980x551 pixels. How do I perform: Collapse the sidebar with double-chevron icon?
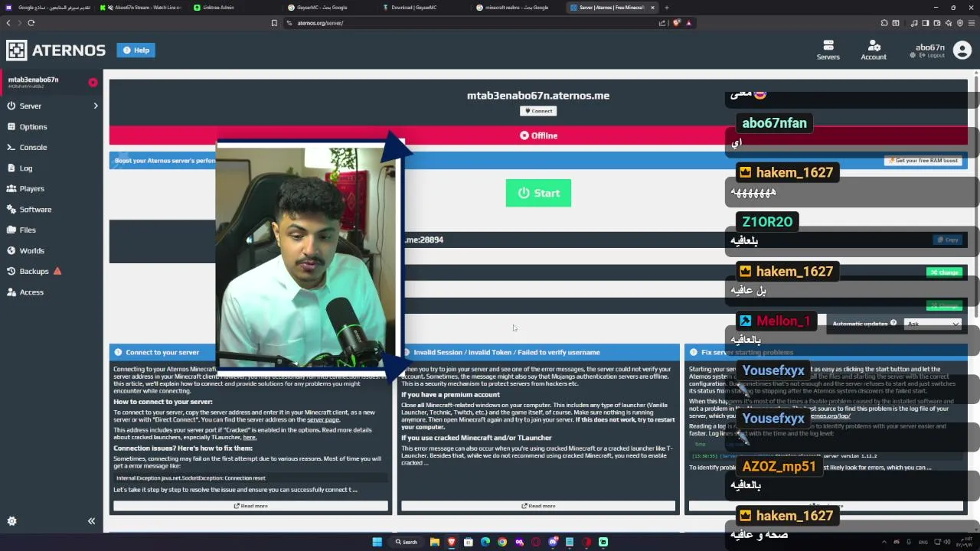pos(91,521)
